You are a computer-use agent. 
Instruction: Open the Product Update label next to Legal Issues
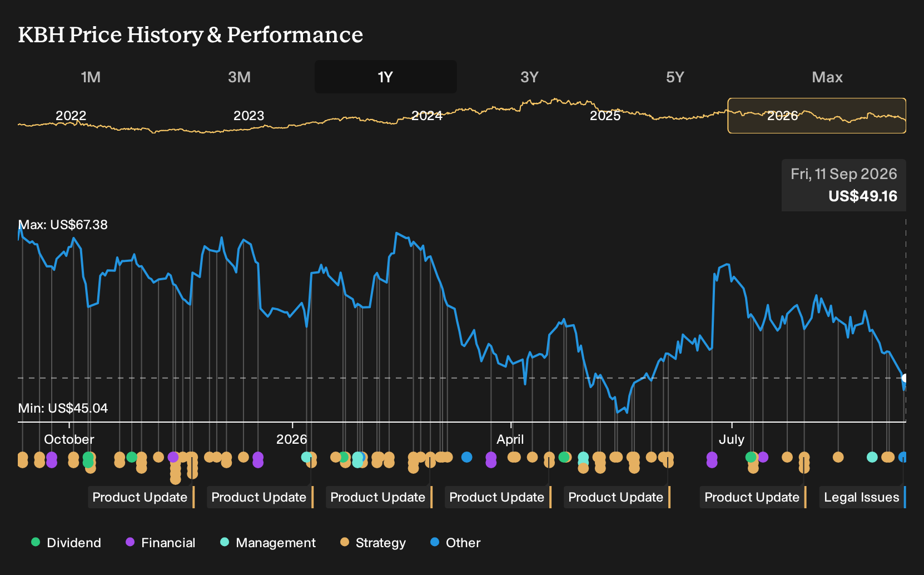pyautogui.click(x=753, y=497)
